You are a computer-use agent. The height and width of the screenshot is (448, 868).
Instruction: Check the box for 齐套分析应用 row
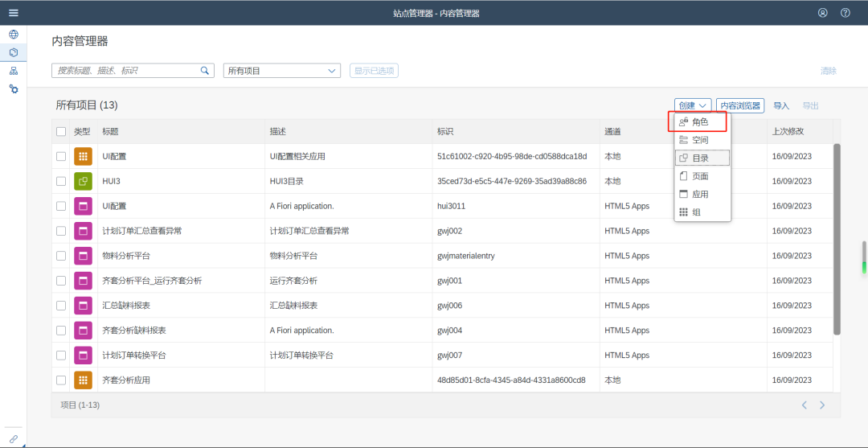pyautogui.click(x=61, y=380)
